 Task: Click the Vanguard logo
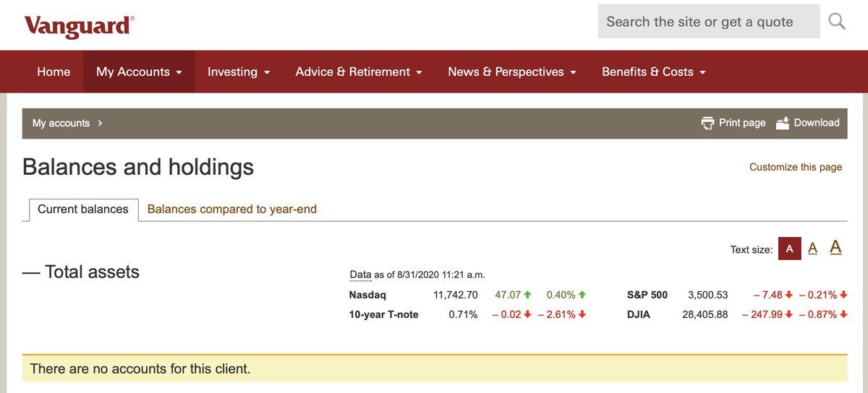79,27
